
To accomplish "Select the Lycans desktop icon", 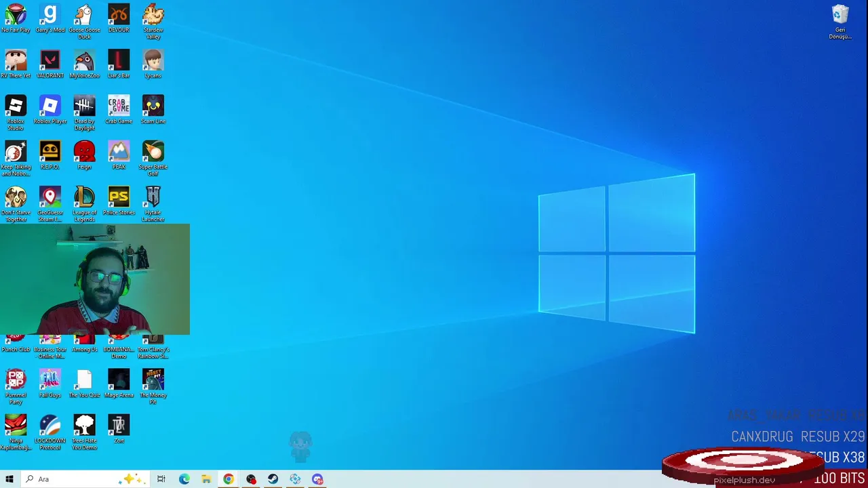I will (x=153, y=64).
